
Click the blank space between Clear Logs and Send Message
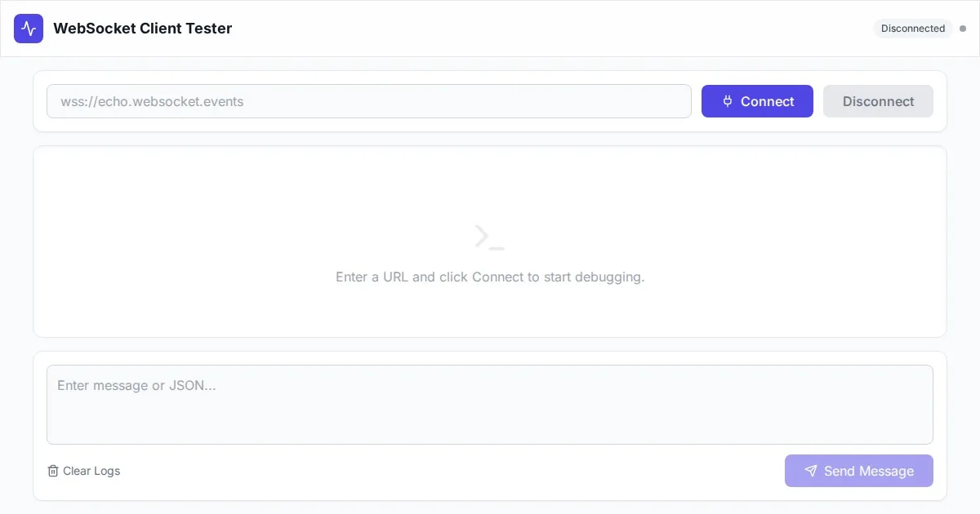coord(449,471)
